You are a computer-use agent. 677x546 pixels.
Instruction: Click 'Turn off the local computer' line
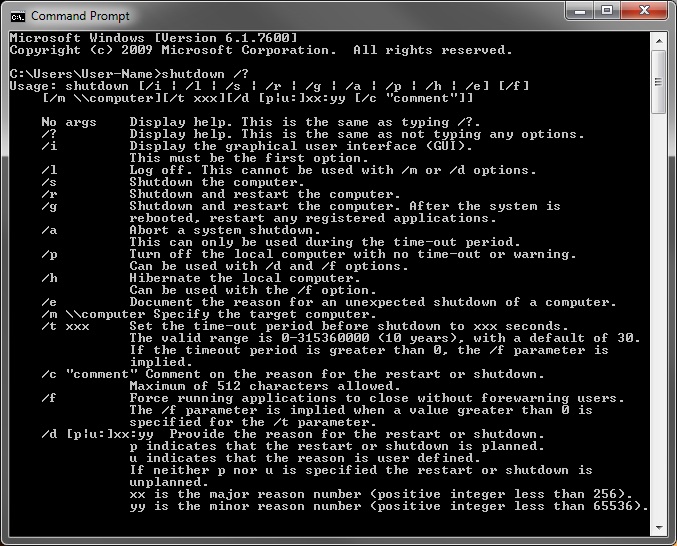[x=353, y=254]
